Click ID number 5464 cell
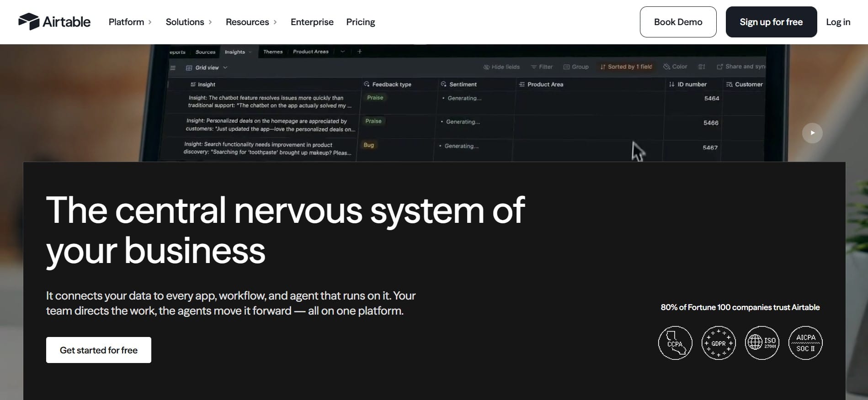 coord(712,99)
